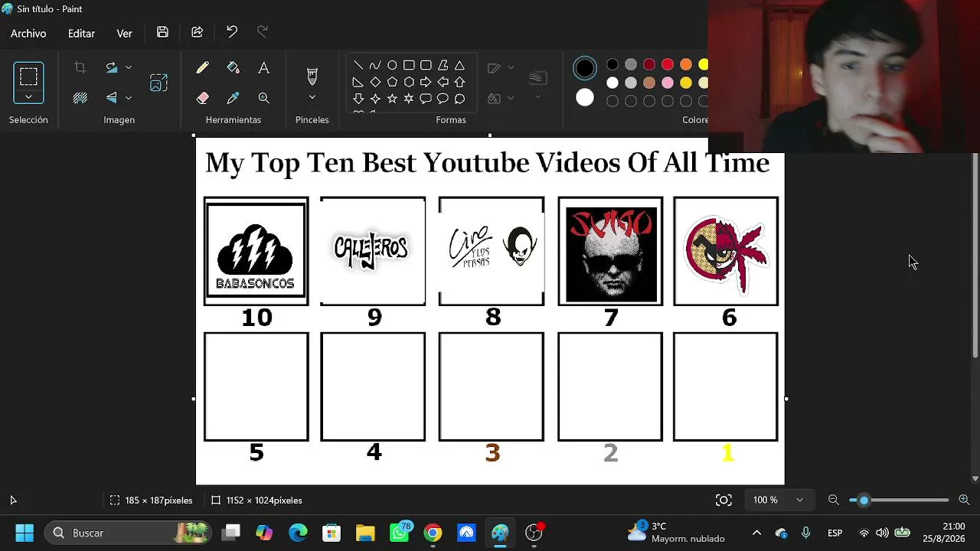This screenshot has width=980, height=551.
Task: Select the Diamond shape
Action: tap(375, 82)
